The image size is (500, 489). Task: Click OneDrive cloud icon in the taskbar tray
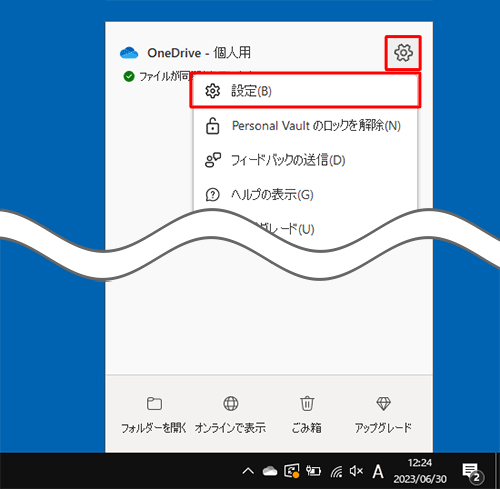(270, 471)
